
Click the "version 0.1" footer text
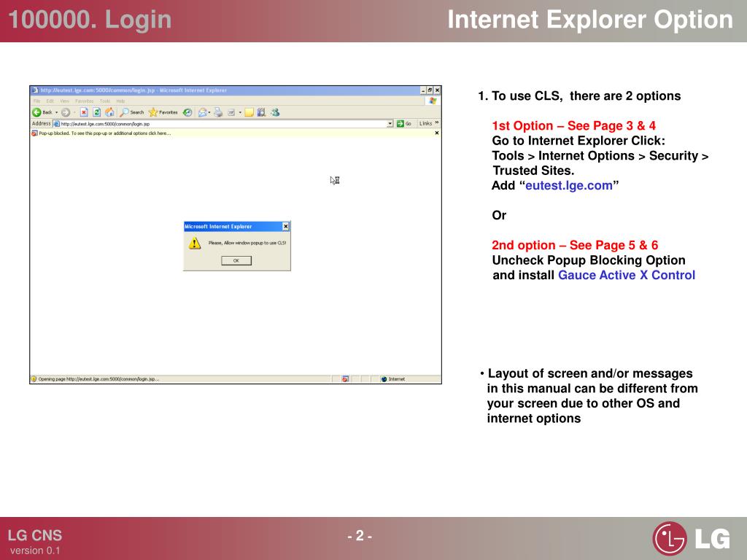coord(35,551)
